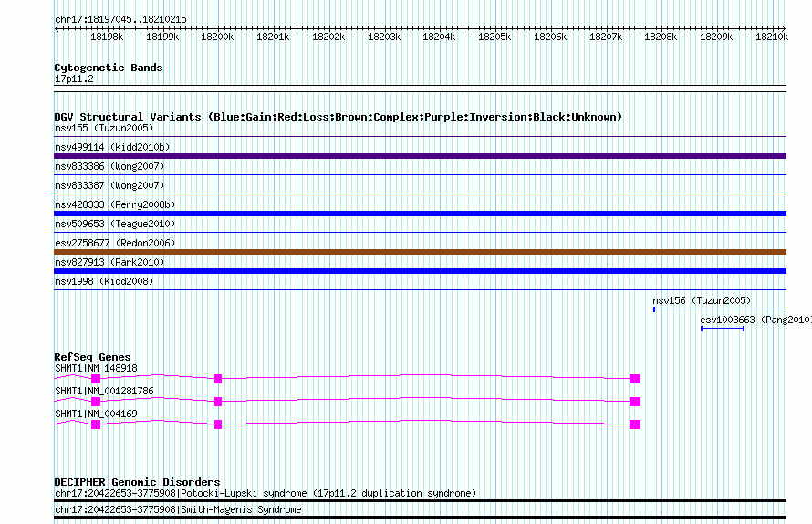Open SHMT1|NM_001281786 transcript label
This screenshot has height=524, width=812.
pos(104,391)
